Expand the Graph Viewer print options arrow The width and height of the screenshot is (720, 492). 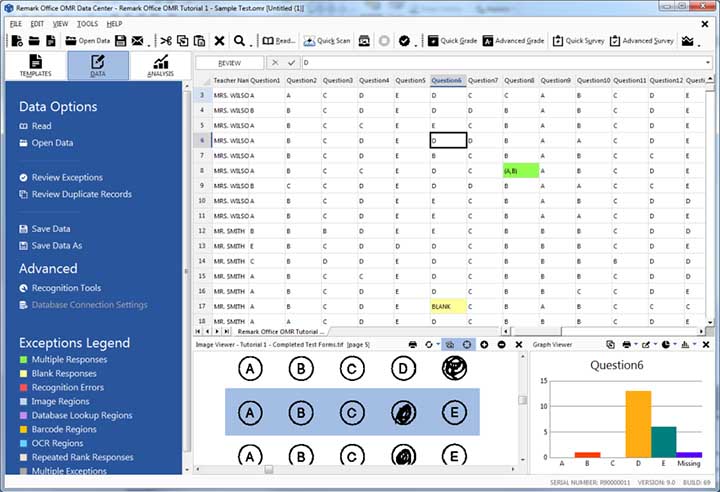tap(636, 344)
